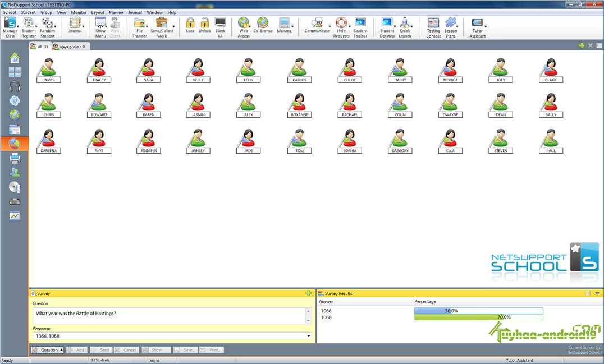
Task: Click the survey Send button
Action: [100, 350]
